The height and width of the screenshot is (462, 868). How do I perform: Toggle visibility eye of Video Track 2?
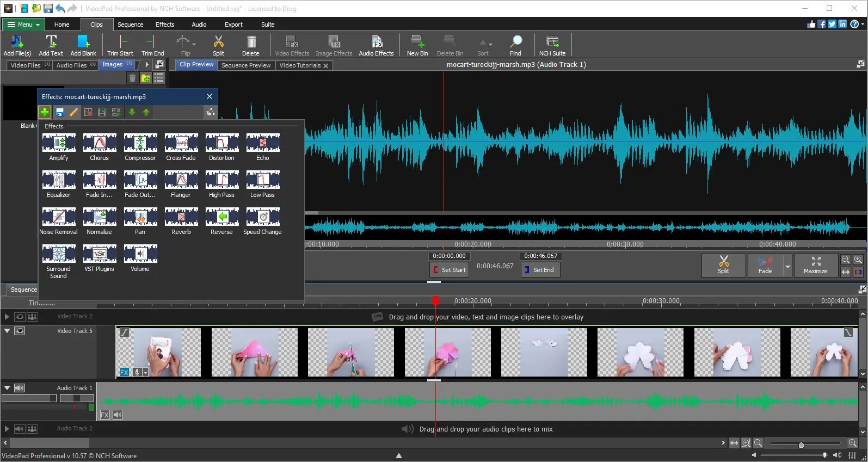point(20,317)
